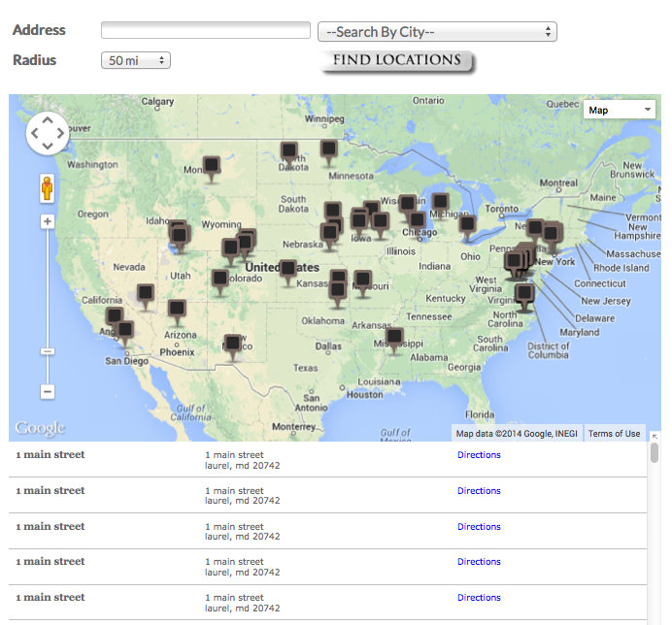
Task: Click the map marker in Montana
Action: point(211,167)
